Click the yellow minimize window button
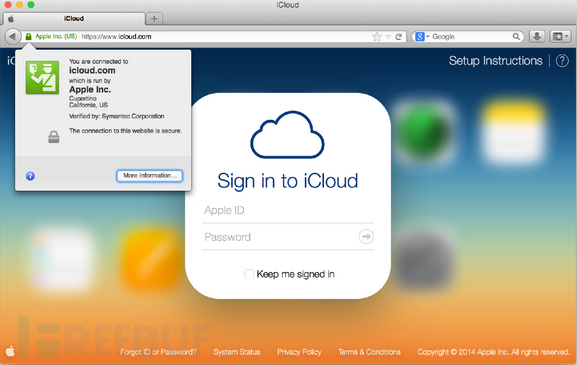This screenshot has height=365, width=577. [x=20, y=4]
